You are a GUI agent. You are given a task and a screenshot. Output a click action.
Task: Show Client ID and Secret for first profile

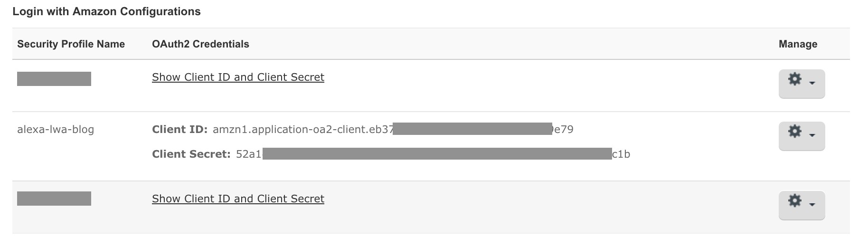click(x=238, y=77)
